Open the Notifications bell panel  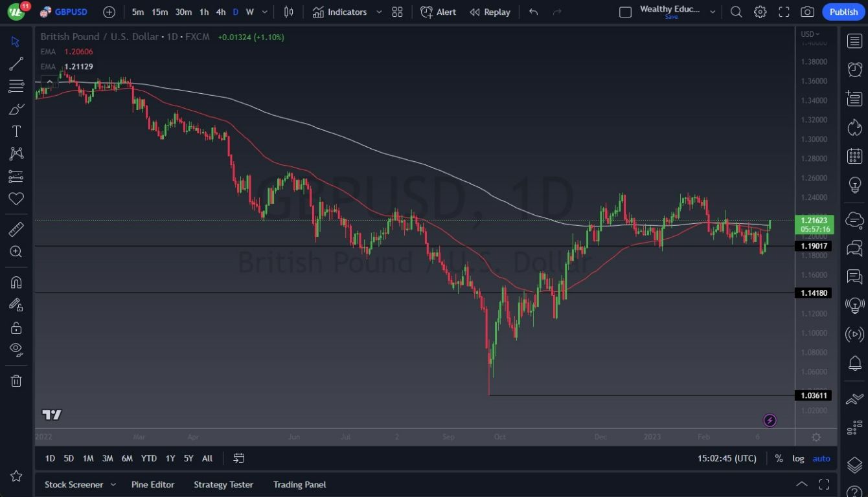coord(854,363)
